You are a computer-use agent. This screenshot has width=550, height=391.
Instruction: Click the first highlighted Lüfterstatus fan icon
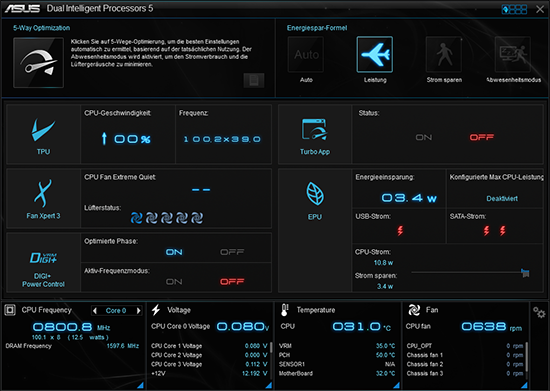point(136,218)
